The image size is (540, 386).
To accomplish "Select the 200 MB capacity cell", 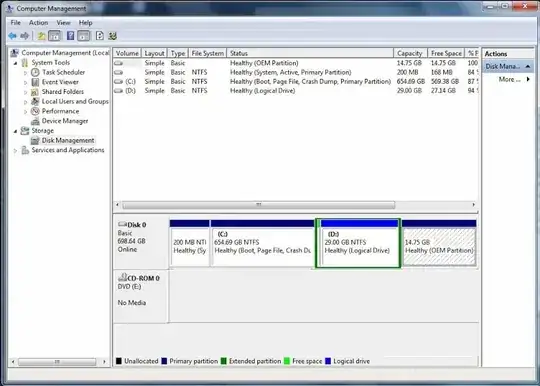I will (407, 72).
